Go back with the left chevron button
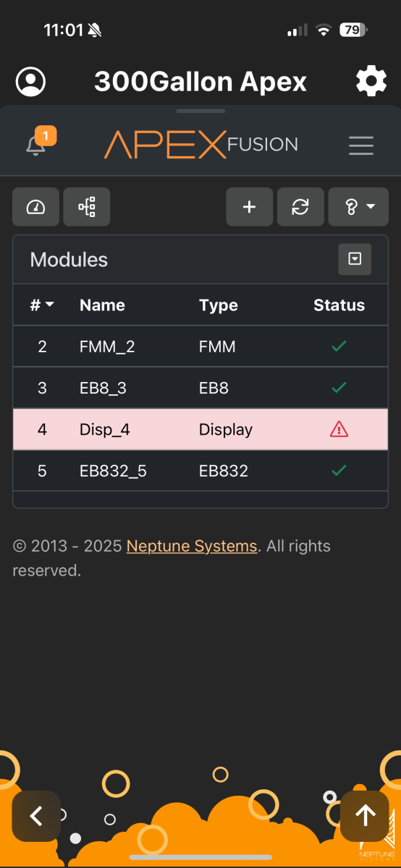Screen dimensions: 401x868 [x=36, y=816]
